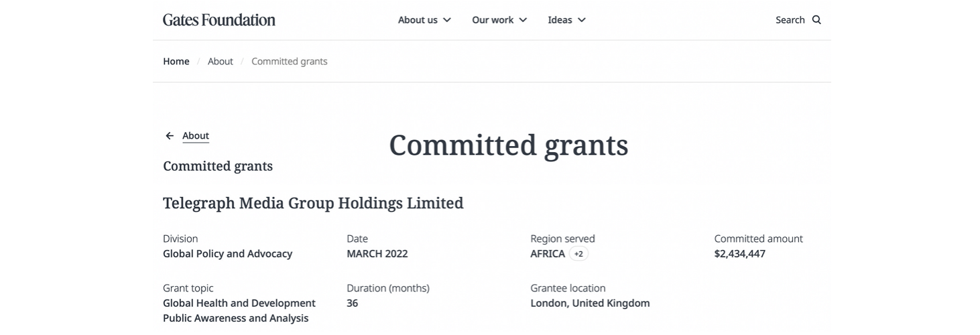Open the About us menu

418,20
